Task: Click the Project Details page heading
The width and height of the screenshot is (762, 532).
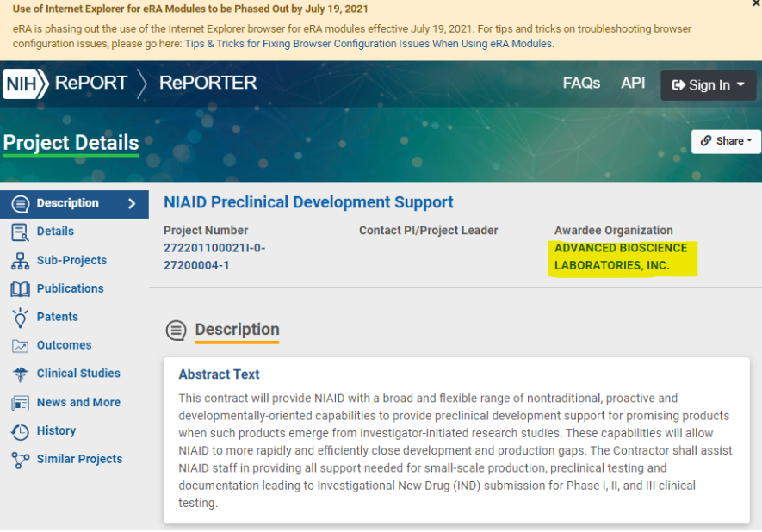Action: click(x=71, y=143)
